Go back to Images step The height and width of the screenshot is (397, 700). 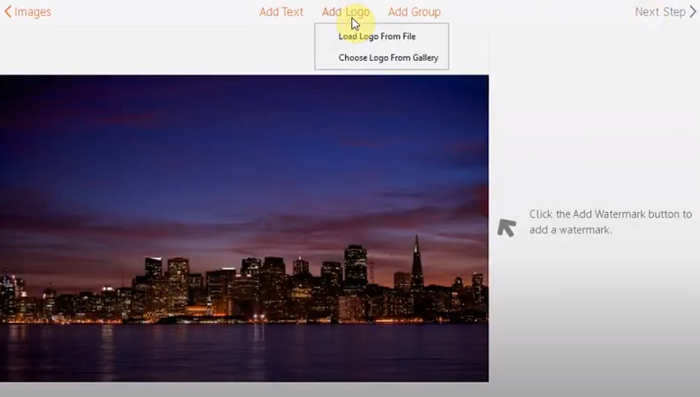pyautogui.click(x=28, y=12)
